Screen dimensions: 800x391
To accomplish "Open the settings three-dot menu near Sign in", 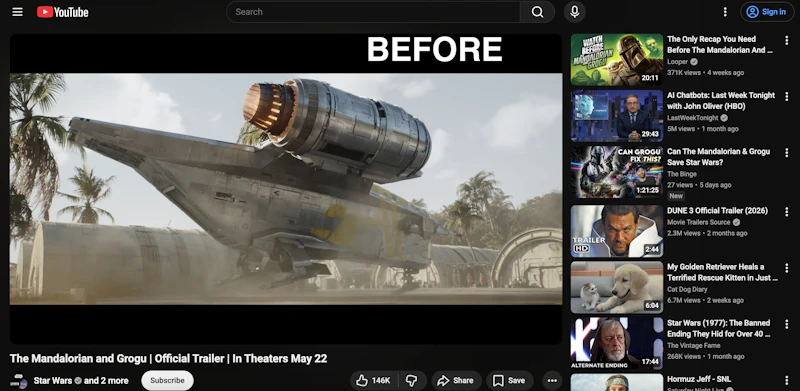I will pos(725,12).
